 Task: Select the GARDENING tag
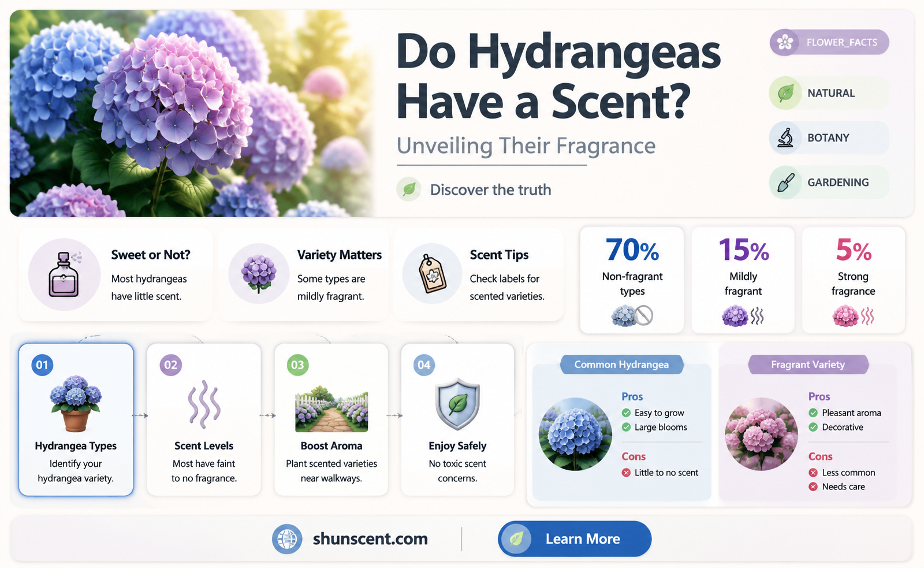pyautogui.click(x=829, y=182)
